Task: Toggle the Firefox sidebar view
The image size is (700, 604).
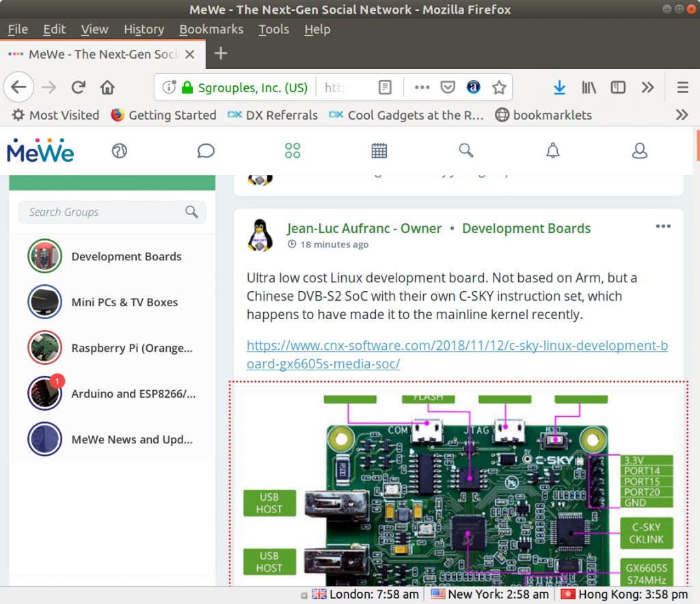Action: pyautogui.click(x=618, y=87)
